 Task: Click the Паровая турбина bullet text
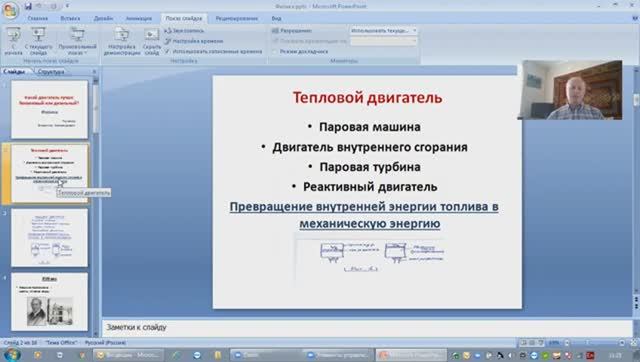click(x=370, y=167)
